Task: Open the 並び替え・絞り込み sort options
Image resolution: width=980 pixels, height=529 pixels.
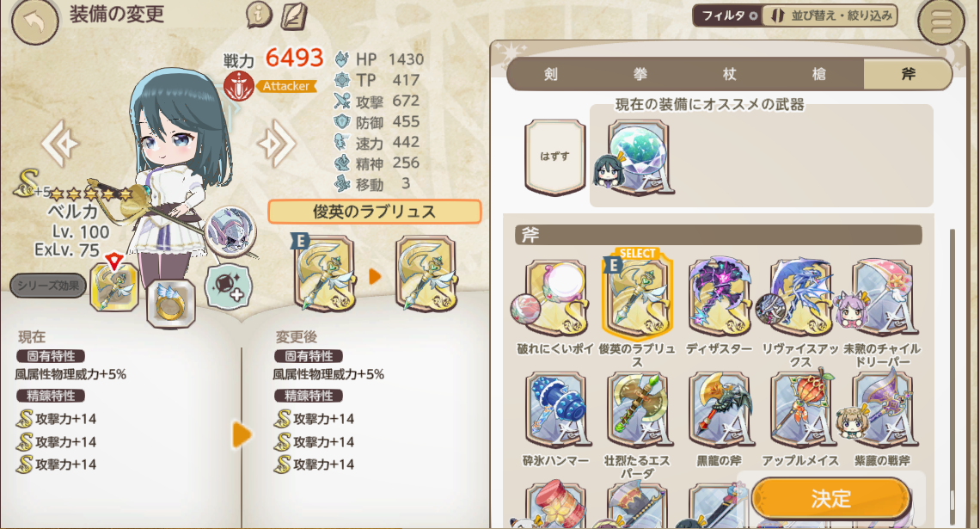Action: [x=830, y=15]
